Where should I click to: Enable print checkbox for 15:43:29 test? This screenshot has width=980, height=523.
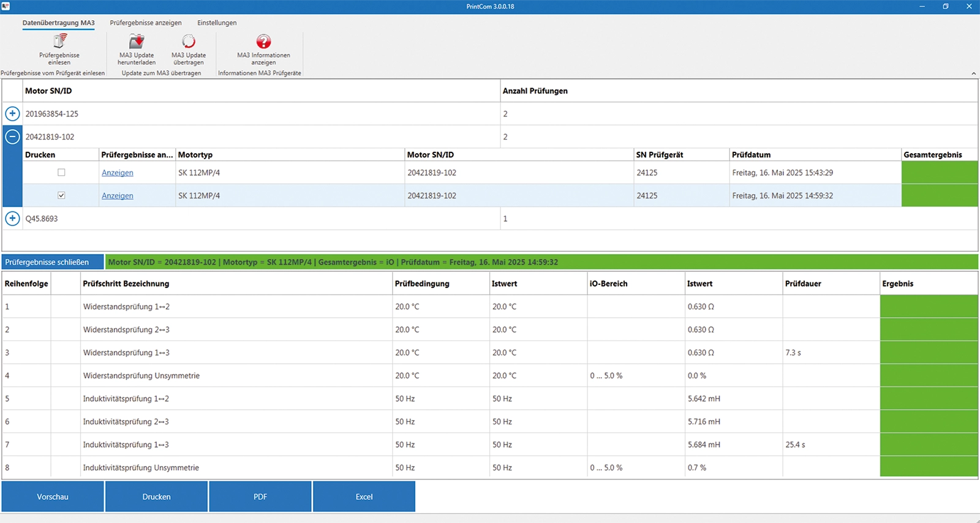tap(61, 173)
